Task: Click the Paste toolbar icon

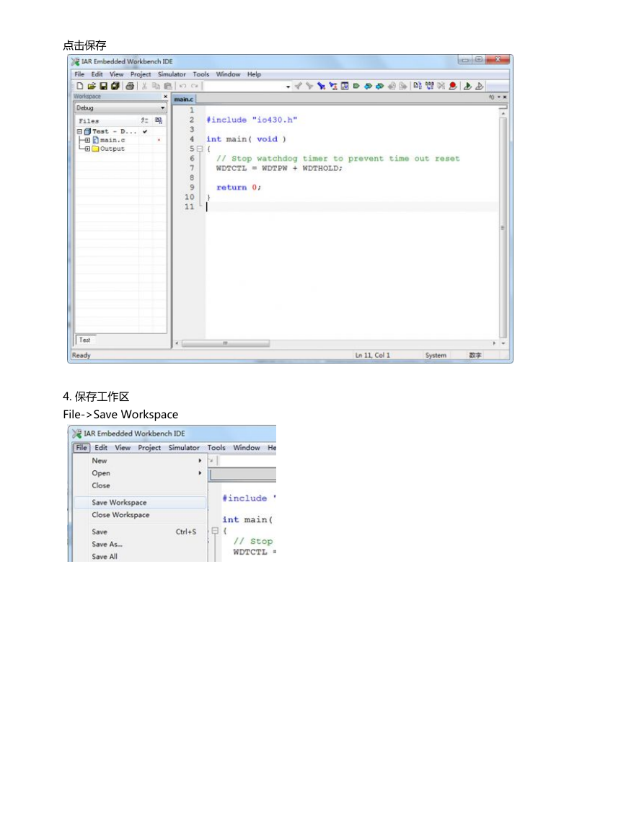Action: (168, 86)
